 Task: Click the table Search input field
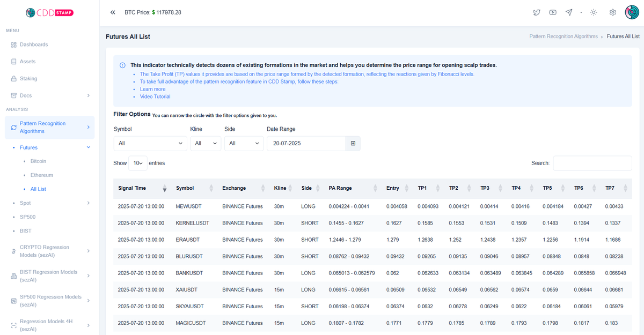[592, 163]
